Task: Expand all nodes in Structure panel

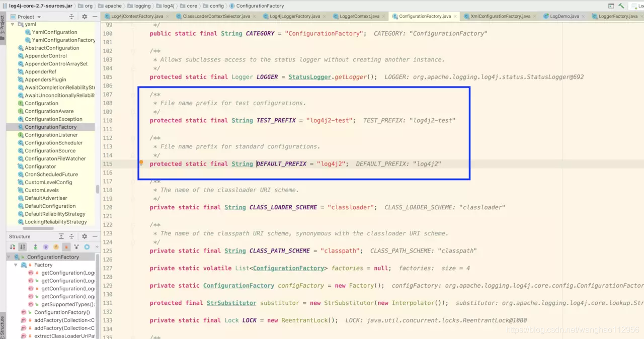Action: (61, 236)
